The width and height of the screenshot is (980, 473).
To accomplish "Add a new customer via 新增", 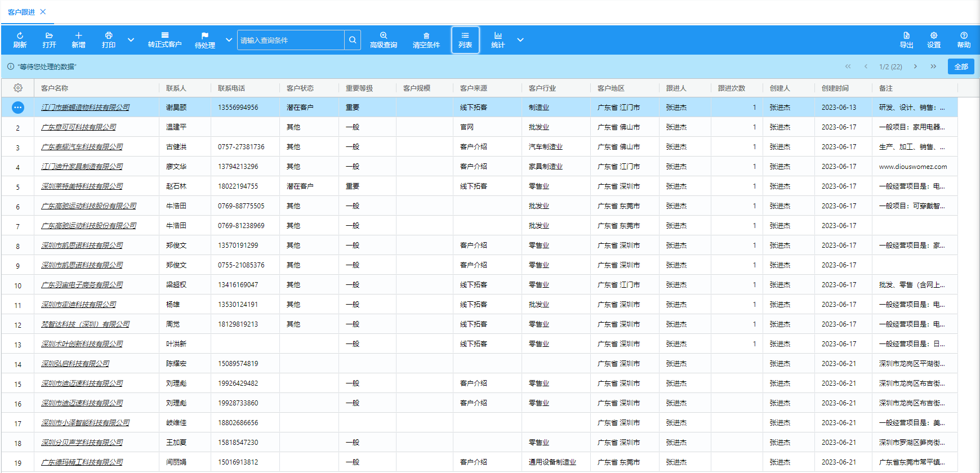I will pyautogui.click(x=78, y=40).
